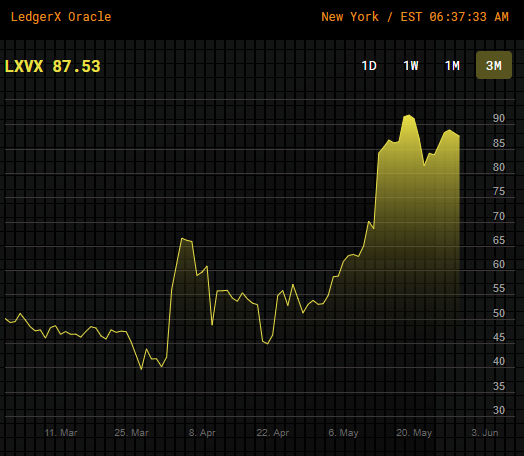Click the 30 y-axis label
Viewport: 524px width, 456px height.
tap(499, 410)
